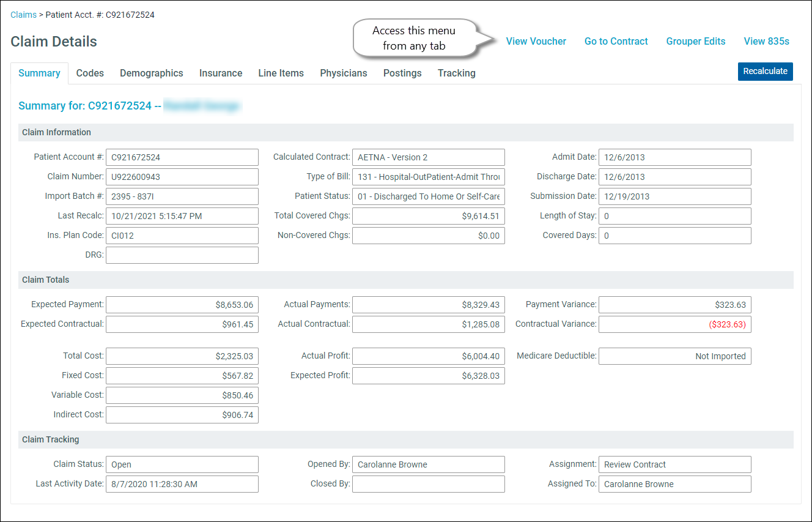Image resolution: width=812 pixels, height=522 pixels.
Task: Click the Recalculate button
Action: tap(765, 71)
